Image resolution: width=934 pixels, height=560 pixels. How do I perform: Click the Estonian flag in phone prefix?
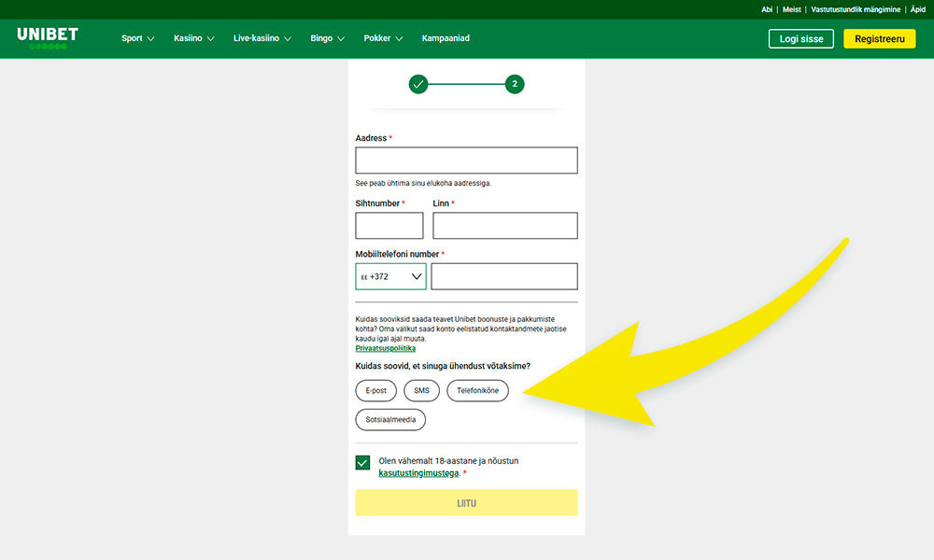[x=364, y=276]
